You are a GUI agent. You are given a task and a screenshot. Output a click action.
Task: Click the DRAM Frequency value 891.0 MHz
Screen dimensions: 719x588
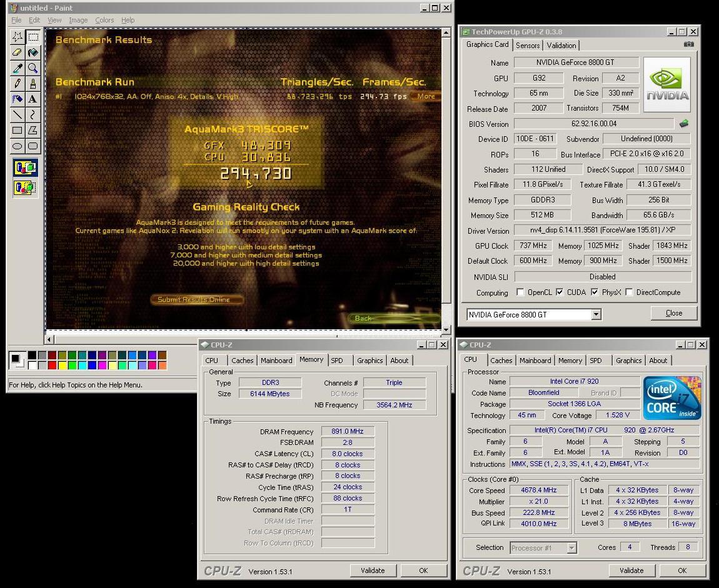(x=348, y=431)
